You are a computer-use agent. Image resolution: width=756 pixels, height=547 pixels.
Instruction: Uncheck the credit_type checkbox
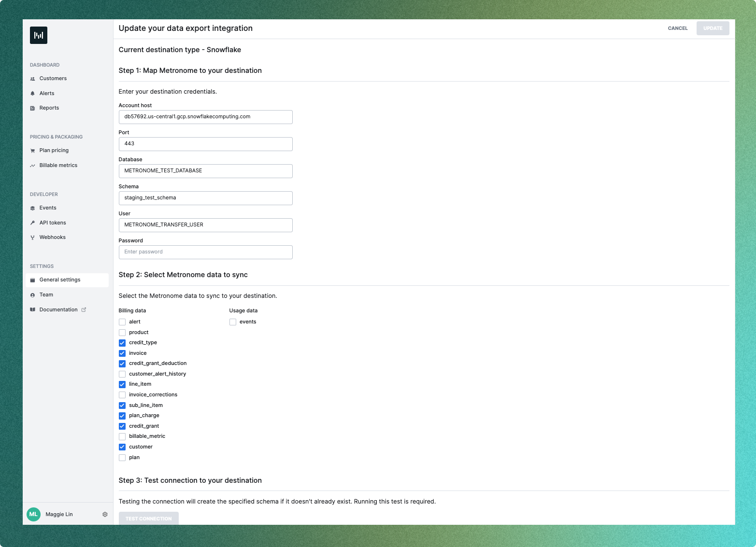(x=122, y=343)
